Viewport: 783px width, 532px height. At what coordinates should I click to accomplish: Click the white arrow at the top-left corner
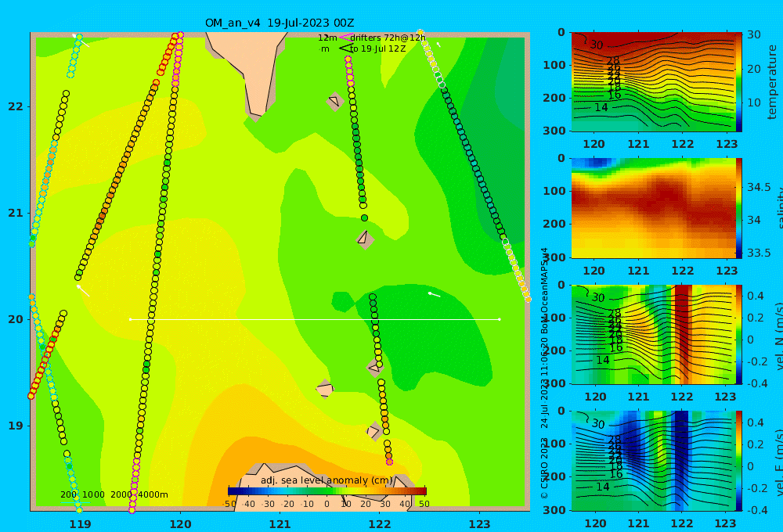[81, 41]
